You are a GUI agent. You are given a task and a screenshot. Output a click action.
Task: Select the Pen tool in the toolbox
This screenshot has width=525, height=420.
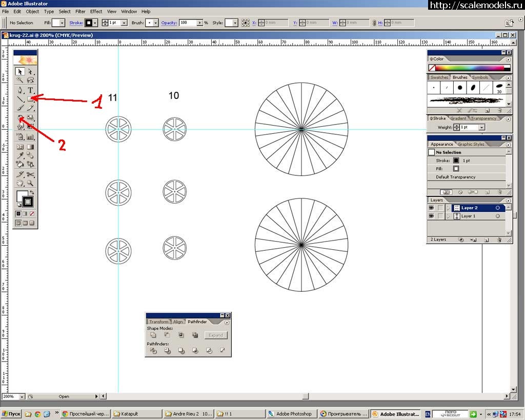click(x=20, y=90)
